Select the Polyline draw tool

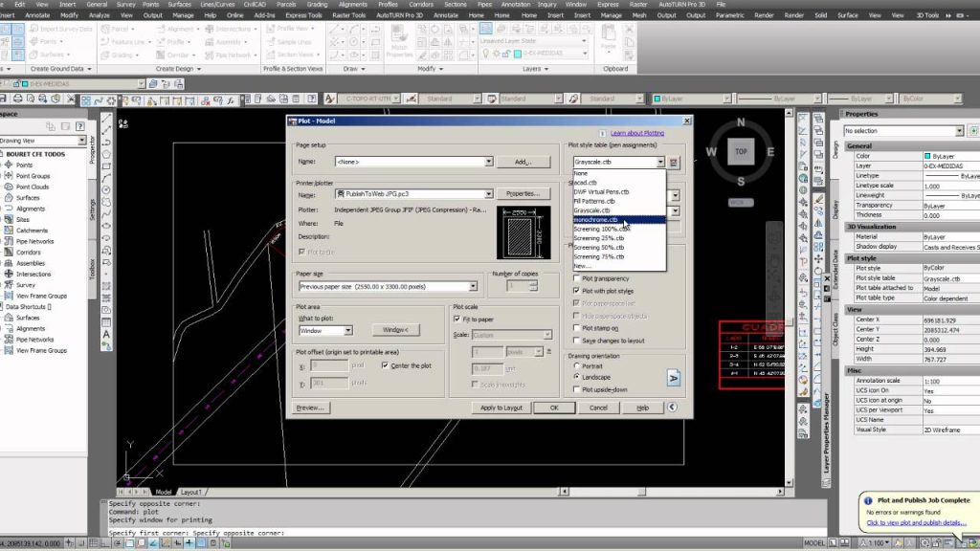tap(106, 143)
